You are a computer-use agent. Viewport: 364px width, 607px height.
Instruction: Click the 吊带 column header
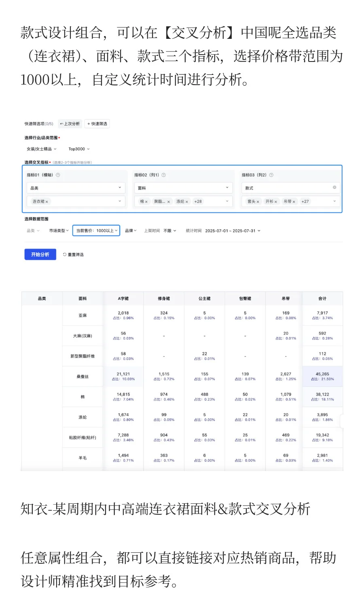(x=286, y=299)
